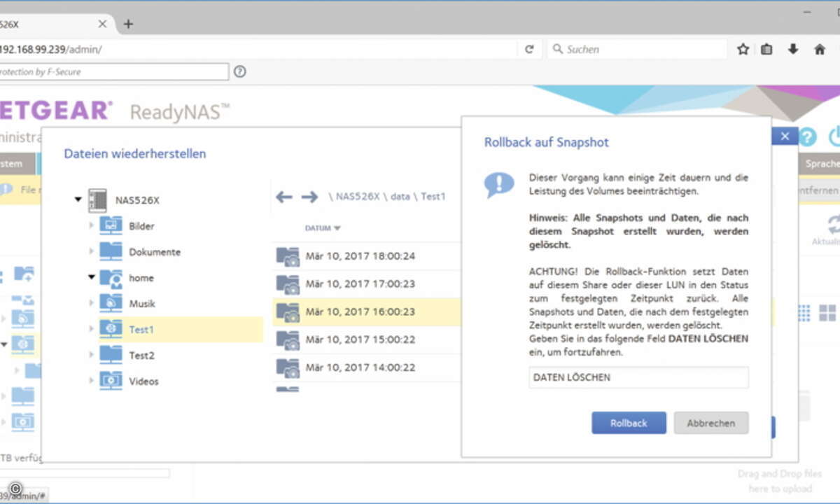Click the F-Secure search protection field
This screenshot has width=840, height=504.
[113, 71]
